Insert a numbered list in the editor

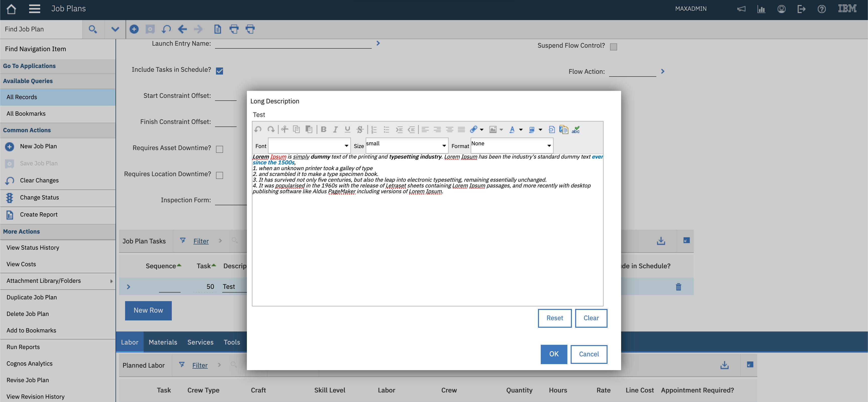click(x=373, y=129)
